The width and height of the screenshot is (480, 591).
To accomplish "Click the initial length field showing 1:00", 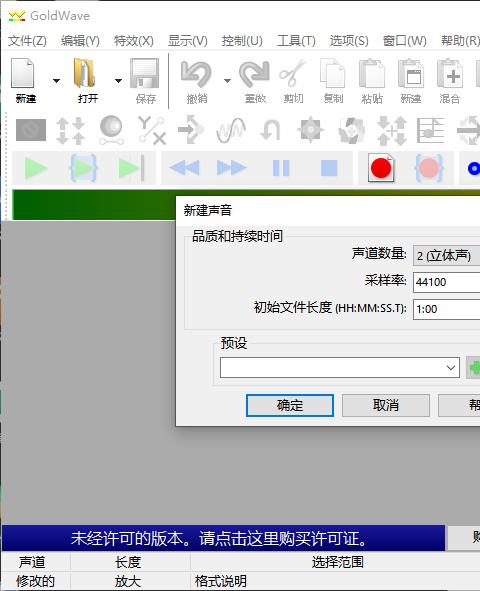I will [x=446, y=309].
